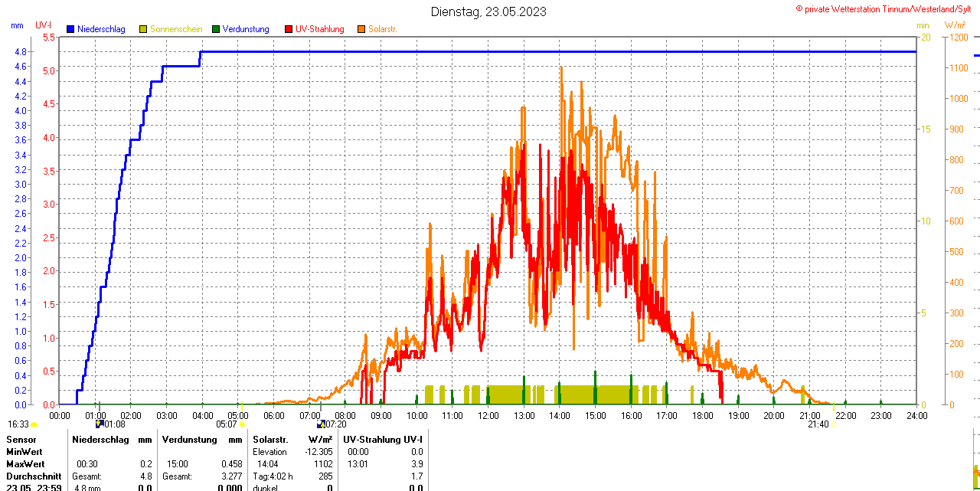Click the blue Niederschlag legend square
Screen dimensions: 980x491
tap(71, 29)
